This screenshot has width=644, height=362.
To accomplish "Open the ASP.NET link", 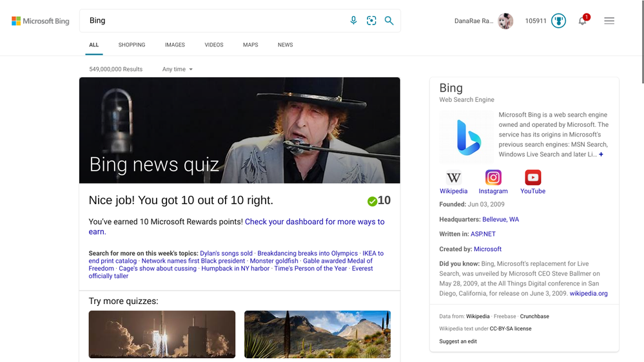I will click(483, 234).
